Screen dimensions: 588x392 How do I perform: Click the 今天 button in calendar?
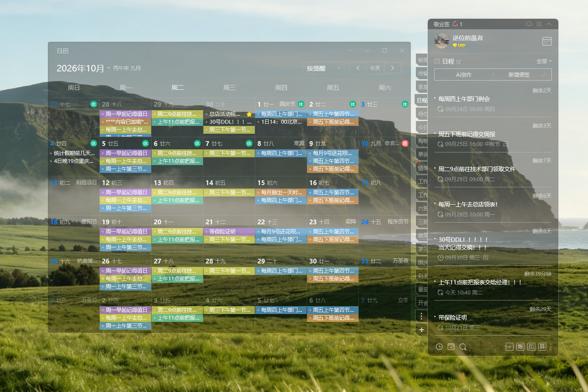(x=375, y=68)
